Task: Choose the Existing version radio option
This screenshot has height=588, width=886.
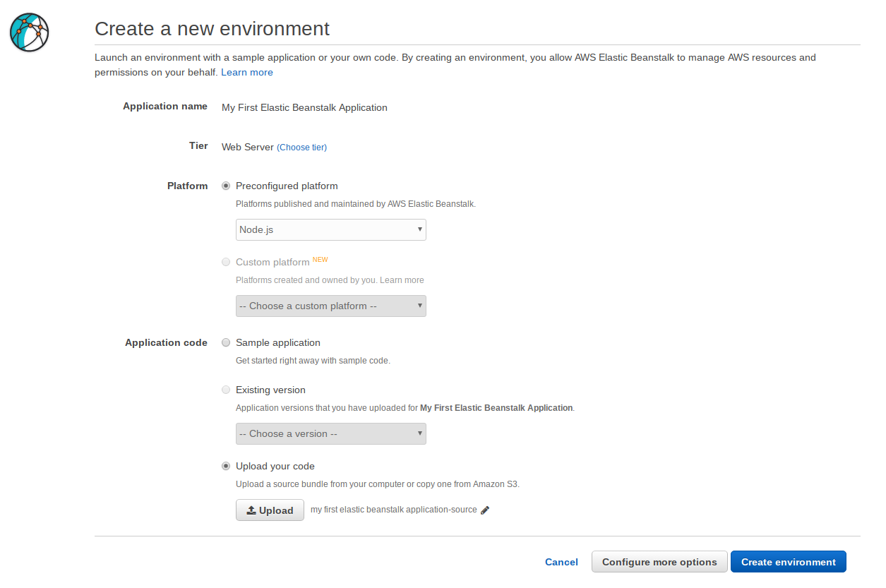Action: [226, 390]
